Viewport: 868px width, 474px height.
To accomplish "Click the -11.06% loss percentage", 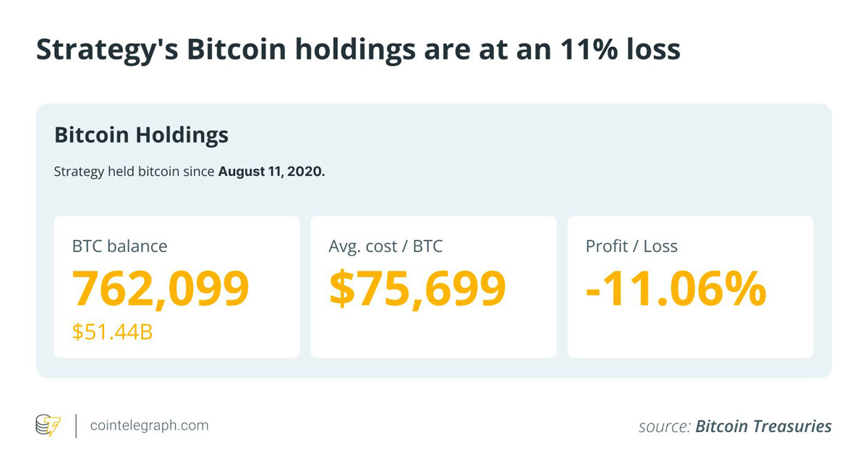I will [676, 288].
